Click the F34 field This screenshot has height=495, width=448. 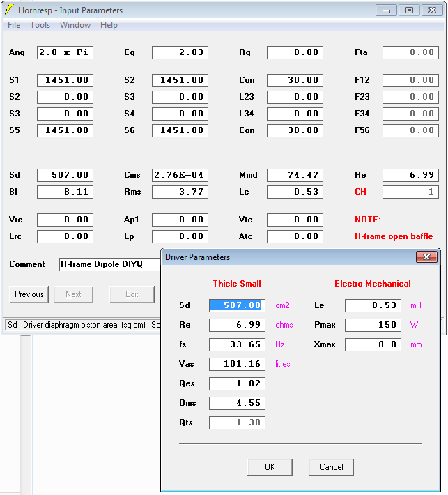point(411,114)
